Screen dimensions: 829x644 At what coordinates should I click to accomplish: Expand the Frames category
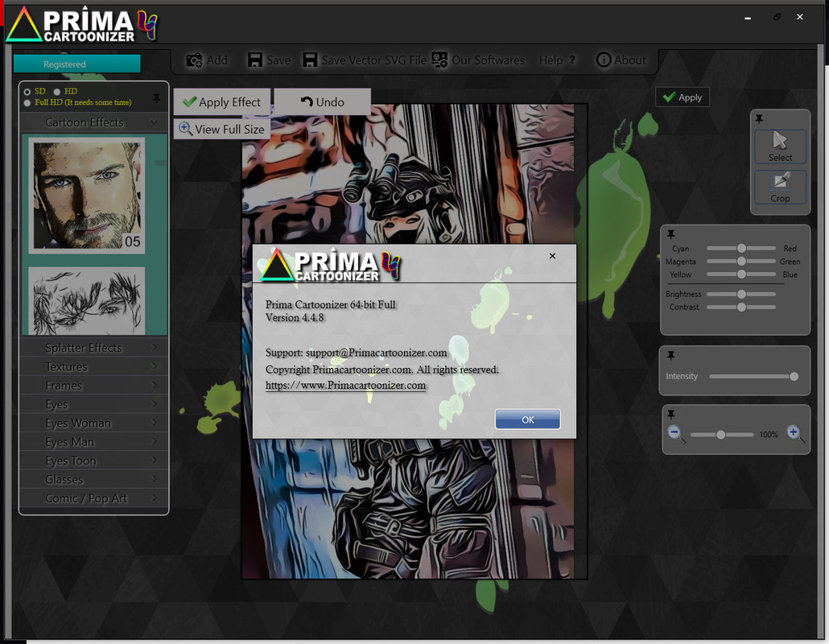click(x=93, y=386)
